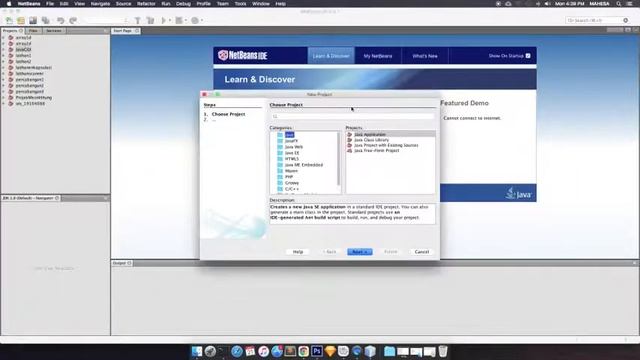Image resolution: width=640 pixels, height=360 pixels.
Task: Click the Run Project play icon
Action: pyautogui.click(x=164, y=20)
